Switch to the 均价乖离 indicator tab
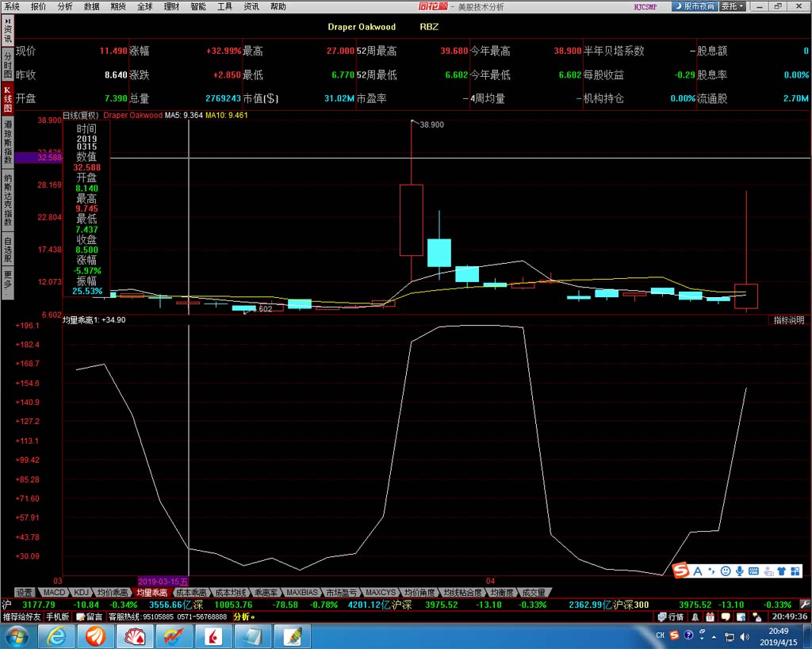Screen dimensions: 812x649 (x=113, y=592)
